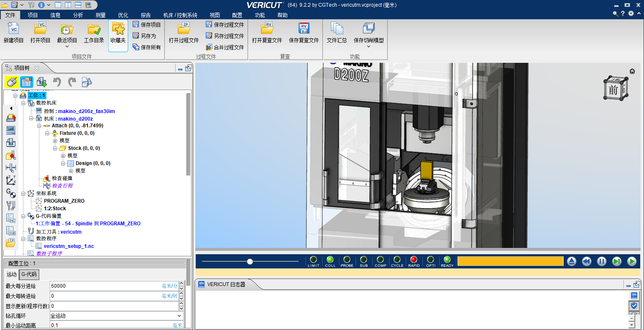644x330 pixels.
Task: Switch to single-view layout in title bar
Action: click(58, 5)
